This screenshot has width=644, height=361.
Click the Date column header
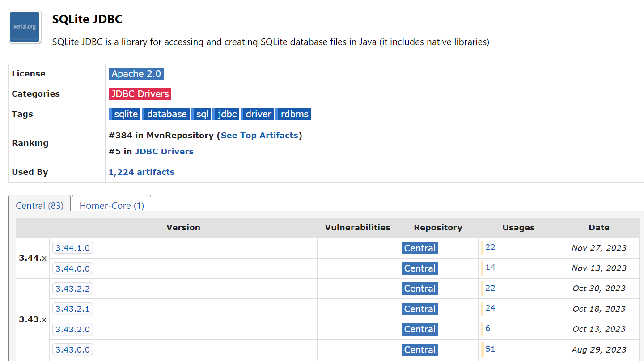click(599, 228)
